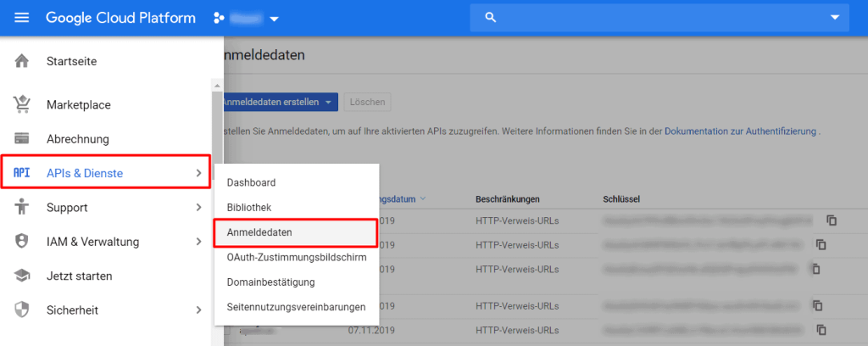Click the API icon in sidebar
Image resolution: width=868 pixels, height=346 pixels.
(x=21, y=173)
